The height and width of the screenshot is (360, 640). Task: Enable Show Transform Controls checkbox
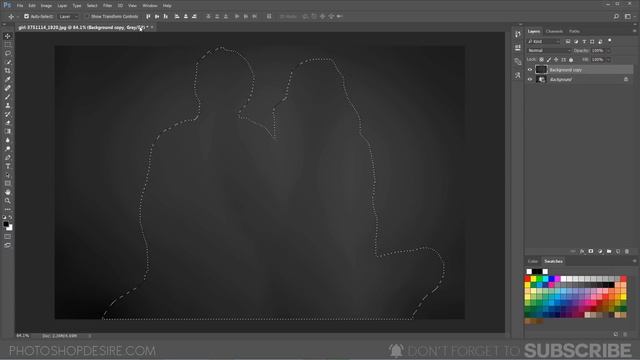[87, 16]
